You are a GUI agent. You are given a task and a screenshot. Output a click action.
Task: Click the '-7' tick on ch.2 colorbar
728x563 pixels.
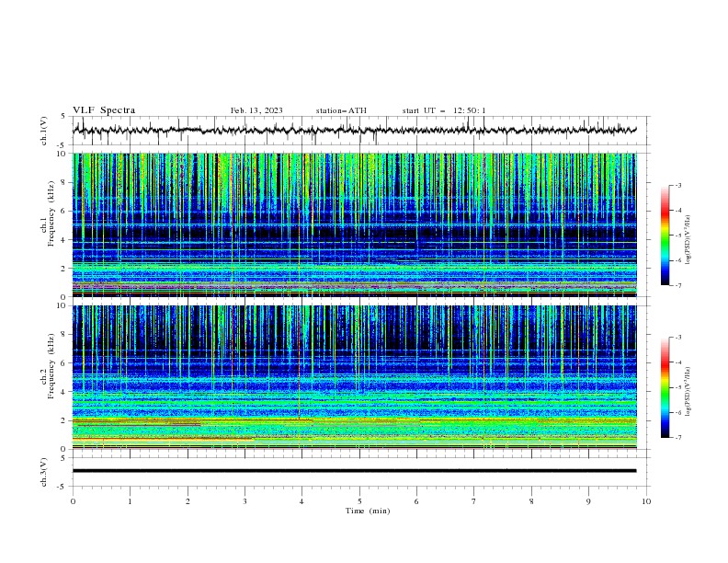click(x=677, y=438)
